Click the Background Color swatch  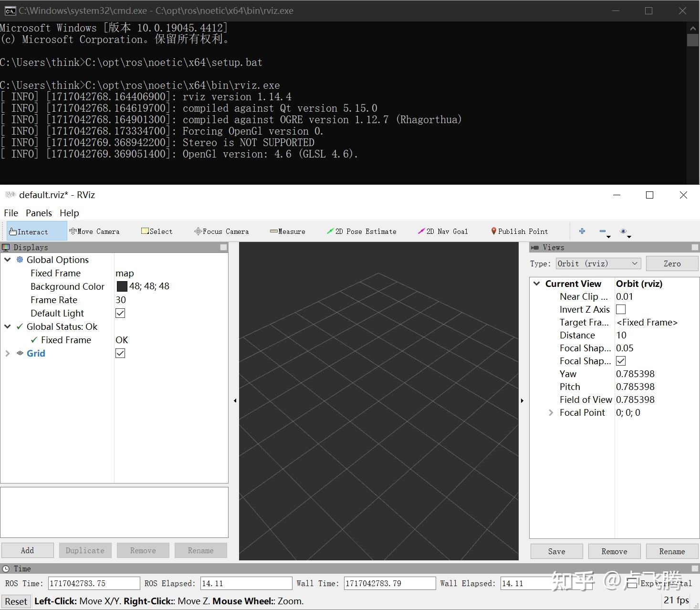122,286
